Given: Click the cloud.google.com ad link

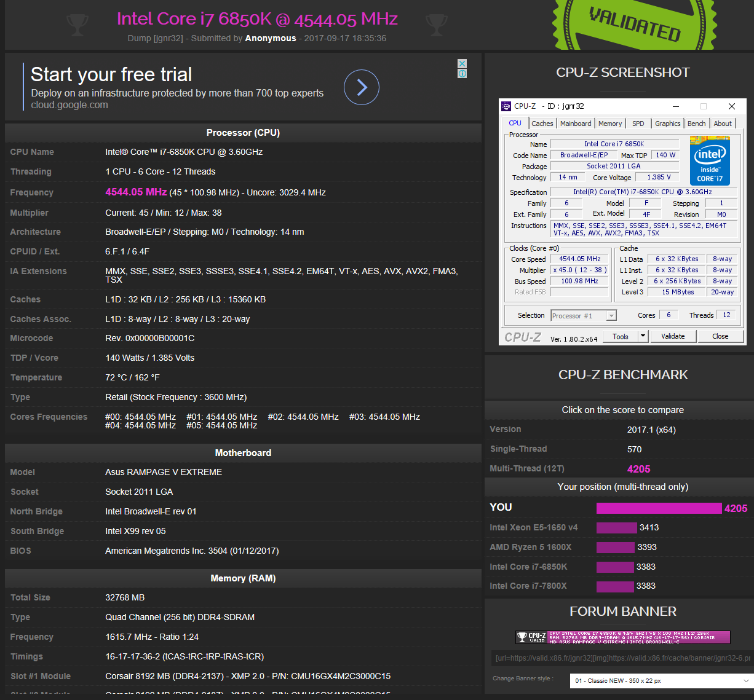Looking at the screenshot, I should (x=69, y=105).
